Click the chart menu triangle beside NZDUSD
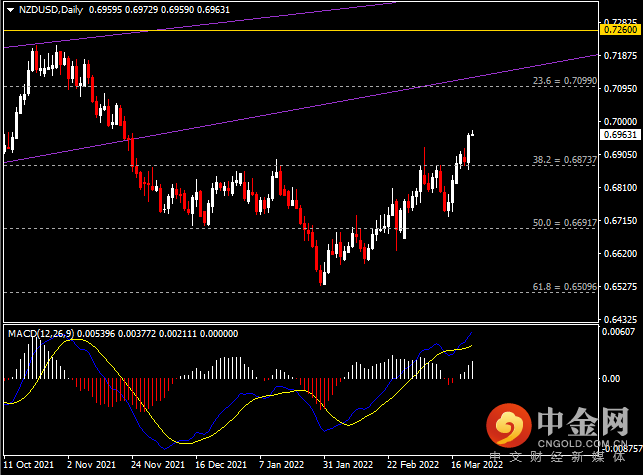 [x=10, y=10]
